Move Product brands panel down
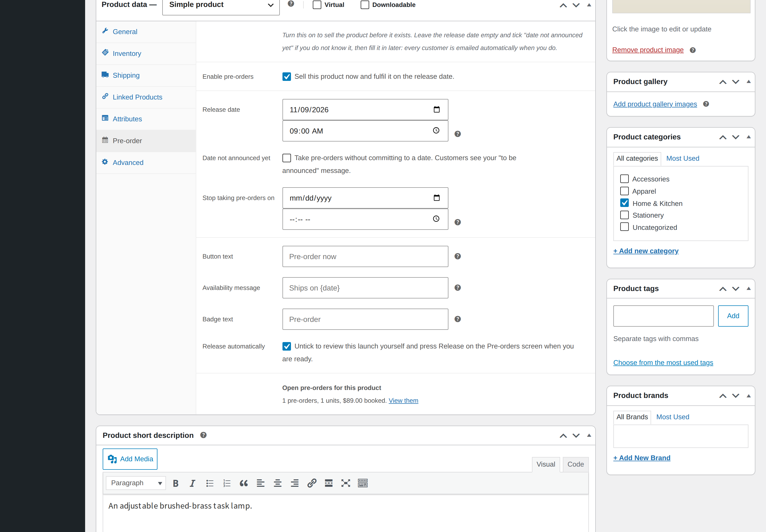Screen dimensions: 766x532 tap(736, 396)
